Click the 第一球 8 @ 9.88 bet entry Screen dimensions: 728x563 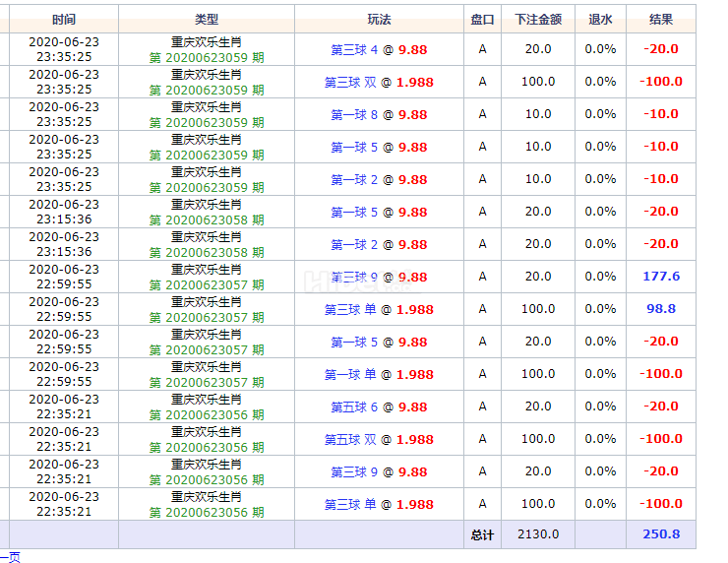(379, 115)
